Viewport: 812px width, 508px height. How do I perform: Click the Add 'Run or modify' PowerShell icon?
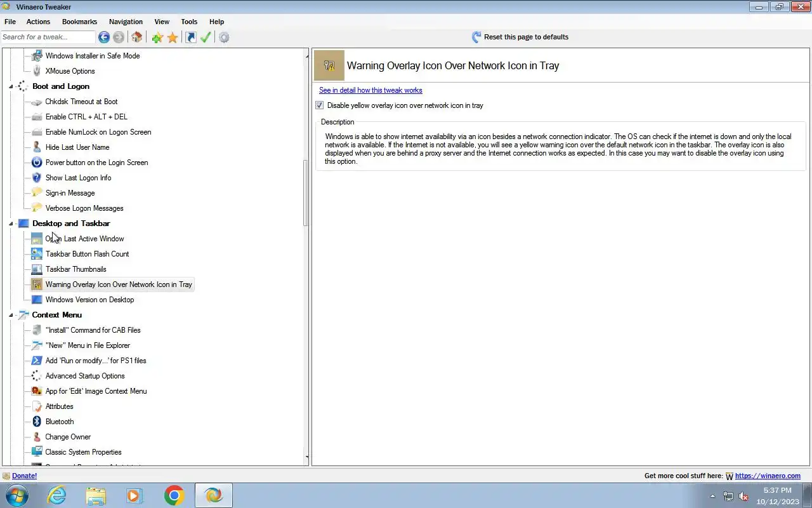(x=37, y=361)
